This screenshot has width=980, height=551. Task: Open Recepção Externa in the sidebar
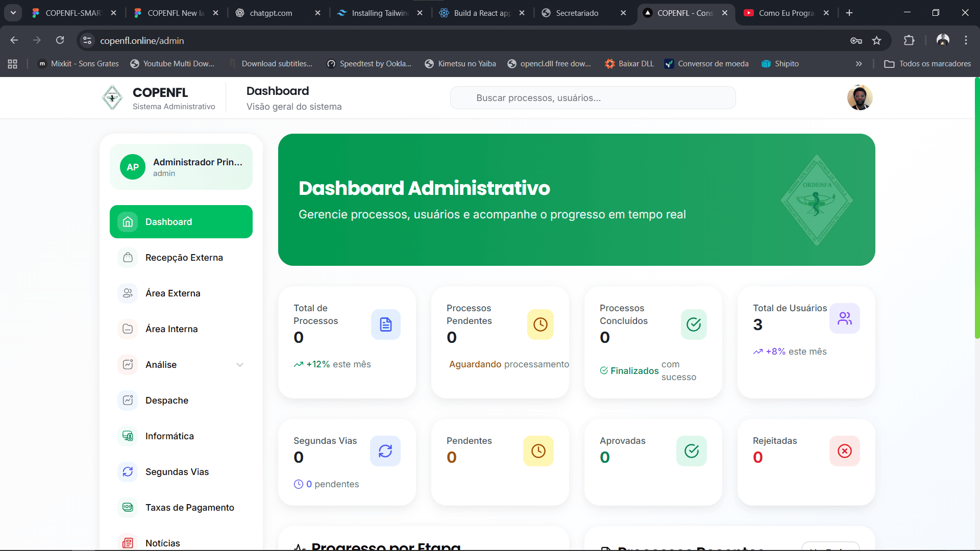click(181, 258)
